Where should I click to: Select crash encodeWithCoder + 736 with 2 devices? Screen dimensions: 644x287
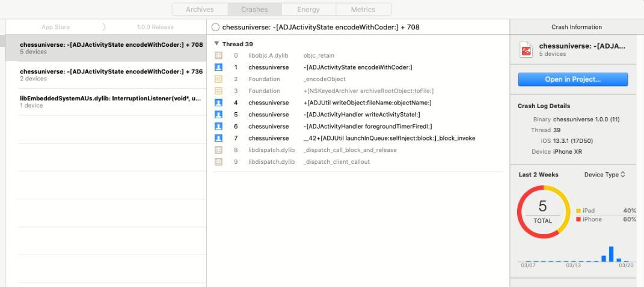[106, 75]
